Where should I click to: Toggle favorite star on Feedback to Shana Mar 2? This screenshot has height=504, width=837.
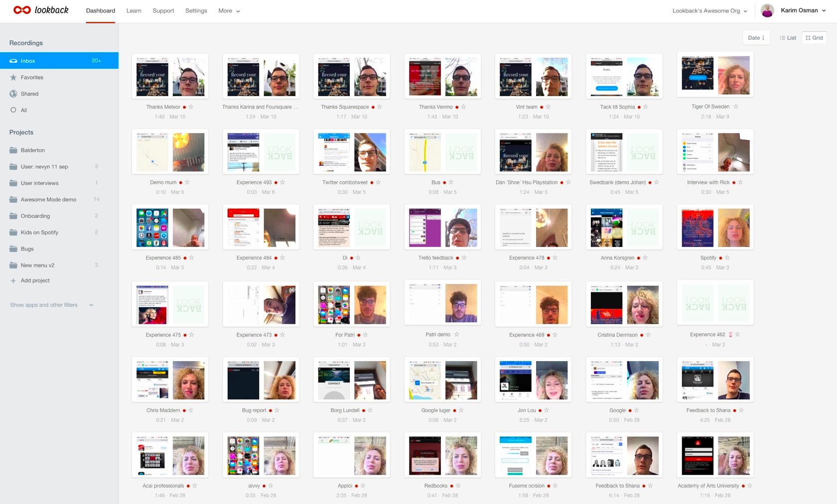741,410
